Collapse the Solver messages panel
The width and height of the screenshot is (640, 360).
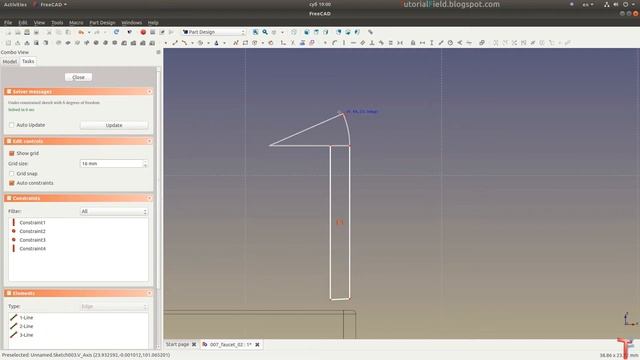[149, 91]
